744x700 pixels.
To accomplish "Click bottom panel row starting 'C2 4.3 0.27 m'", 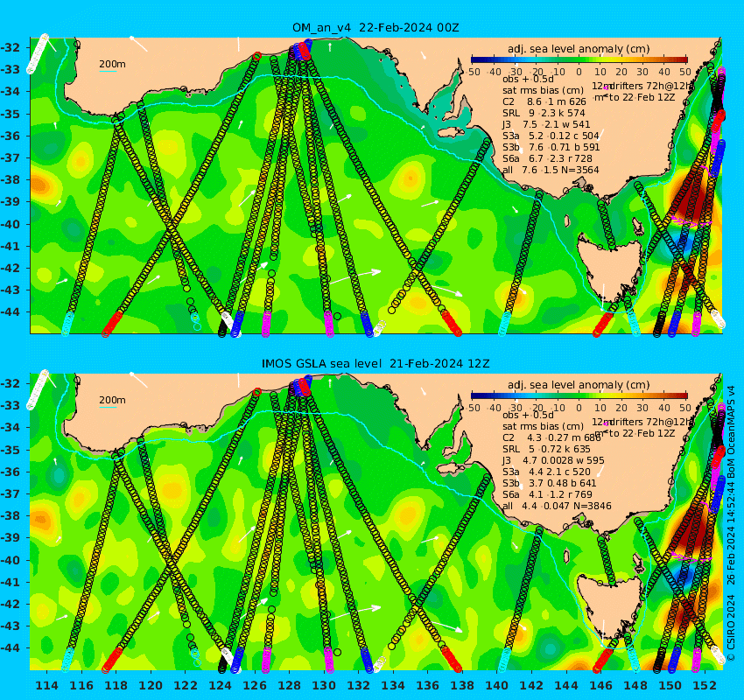I will coord(551,437).
